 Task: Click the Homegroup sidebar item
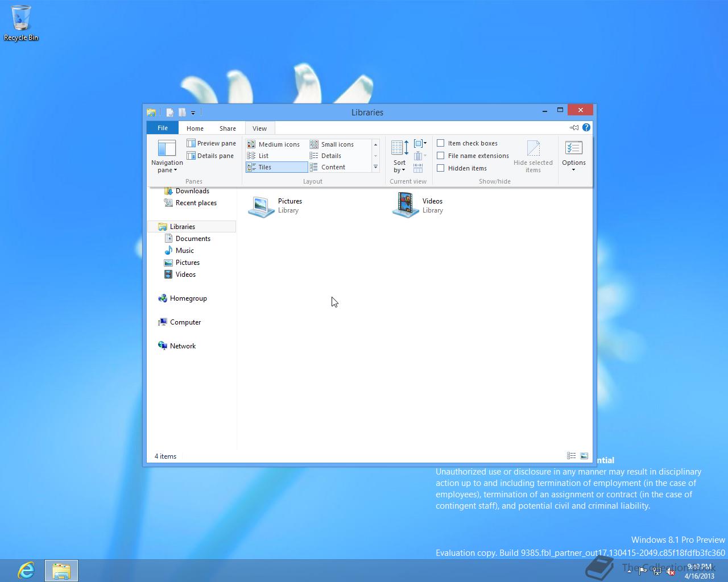click(188, 298)
